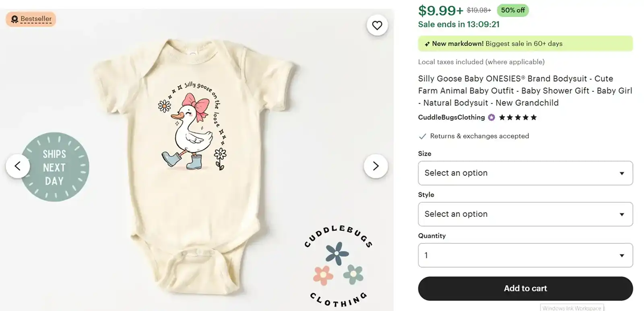Click the Ships Next Day badge
644x311 pixels.
click(x=56, y=167)
